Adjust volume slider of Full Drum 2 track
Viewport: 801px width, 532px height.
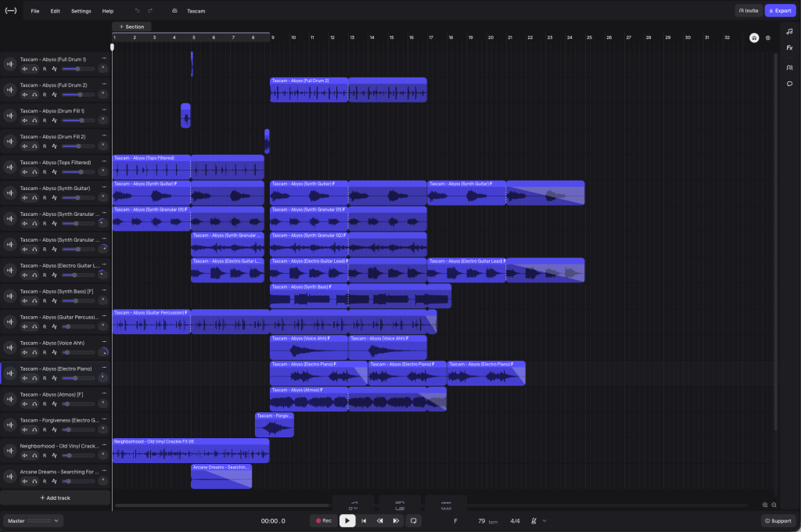(x=78, y=95)
